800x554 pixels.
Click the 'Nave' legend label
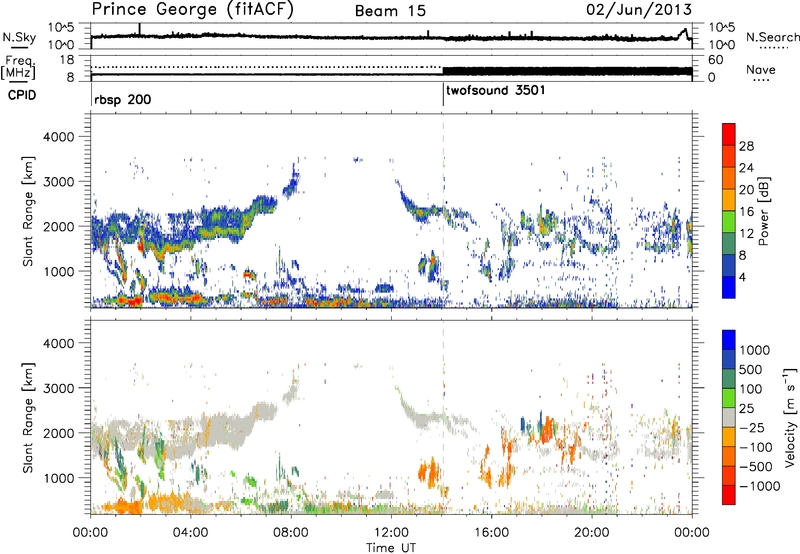click(761, 69)
